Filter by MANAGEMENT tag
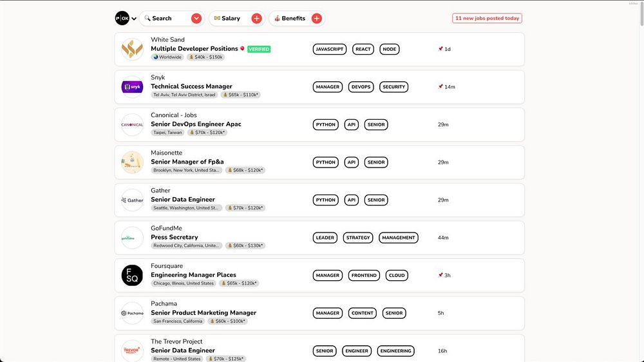The height and width of the screenshot is (362, 644). coord(399,238)
